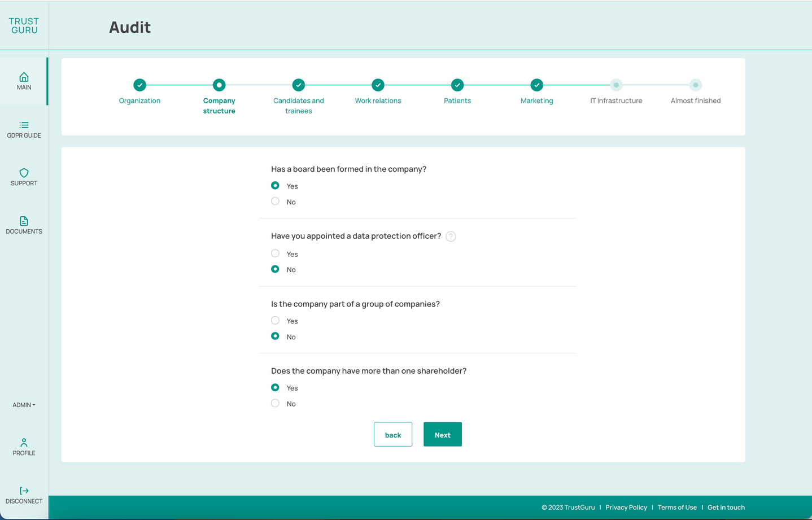Open the Profile person icon
The height and width of the screenshot is (520, 812).
[24, 443]
